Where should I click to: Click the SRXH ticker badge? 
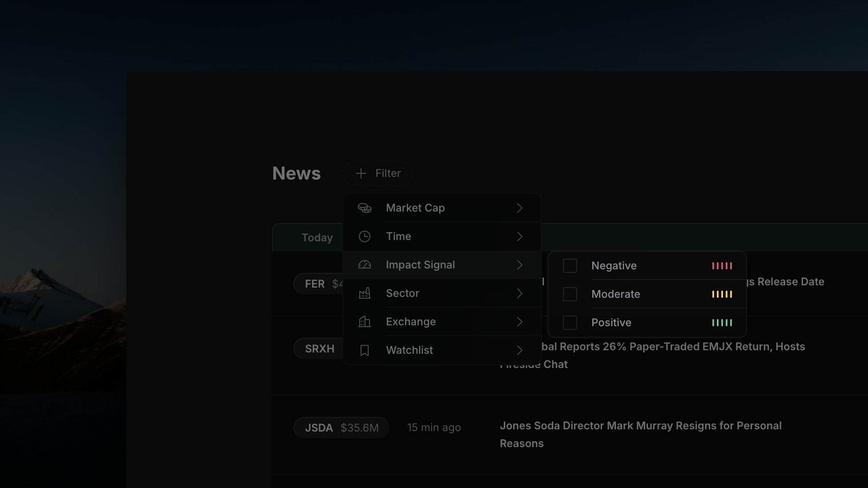point(318,349)
